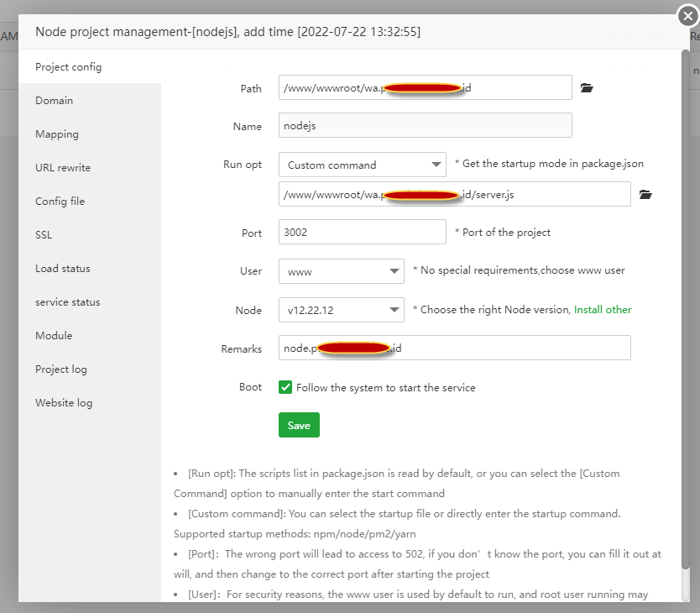View the Project log tab
The image size is (700, 613).
(61, 369)
